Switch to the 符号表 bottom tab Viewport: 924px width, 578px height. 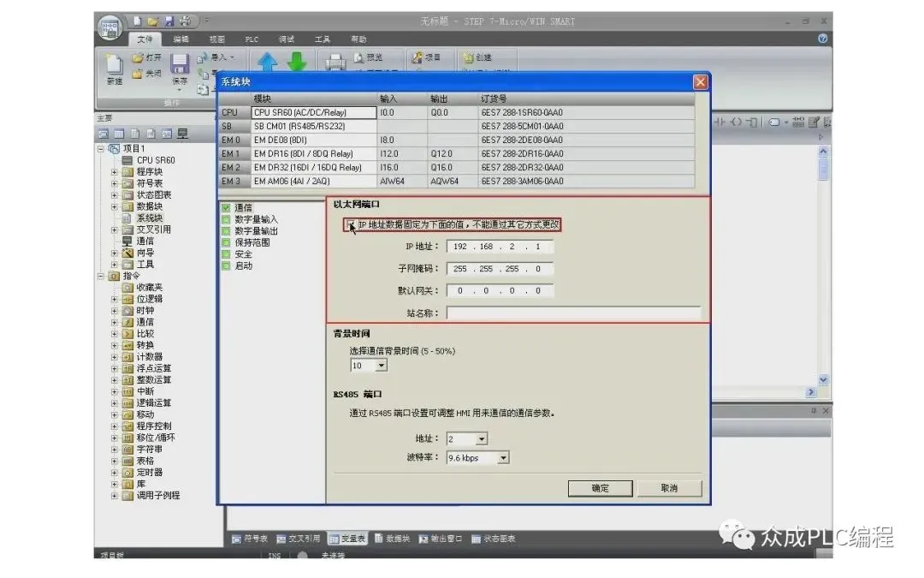coord(250,539)
